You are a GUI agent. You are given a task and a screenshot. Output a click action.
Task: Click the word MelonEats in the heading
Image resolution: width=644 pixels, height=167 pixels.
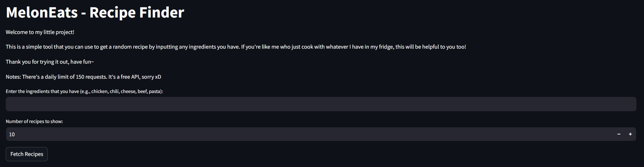(42, 13)
